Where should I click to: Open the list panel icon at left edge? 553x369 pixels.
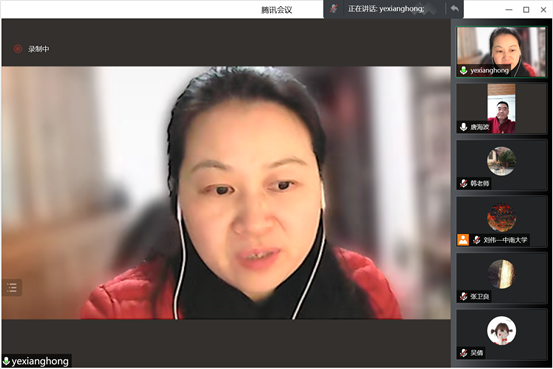coord(12,288)
